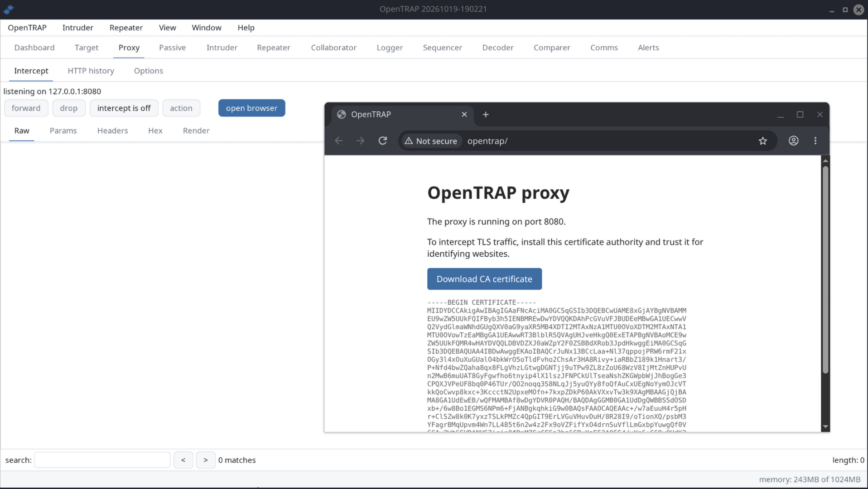
Task: Open the Window menu
Action: [x=207, y=28]
